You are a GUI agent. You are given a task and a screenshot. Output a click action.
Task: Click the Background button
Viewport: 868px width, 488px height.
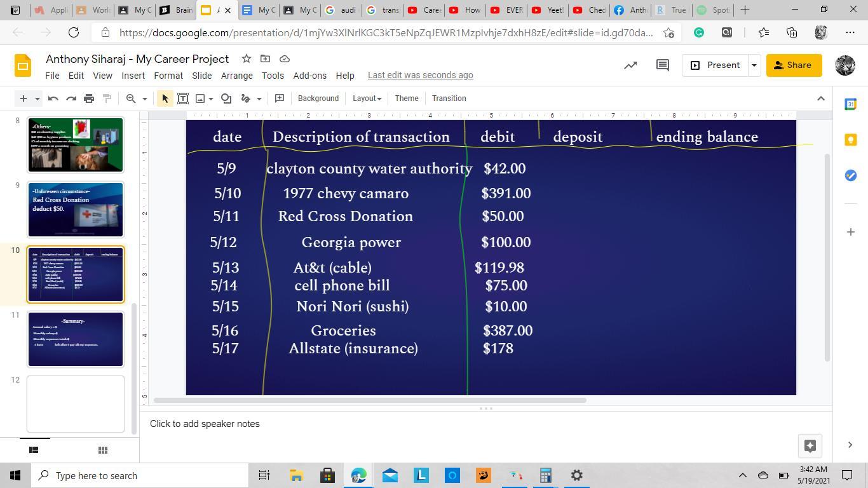pos(318,98)
